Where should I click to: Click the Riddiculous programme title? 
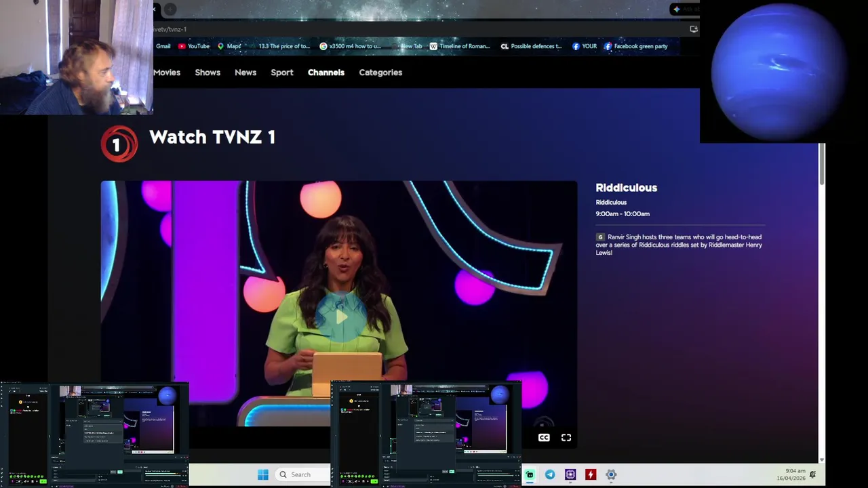tap(626, 188)
